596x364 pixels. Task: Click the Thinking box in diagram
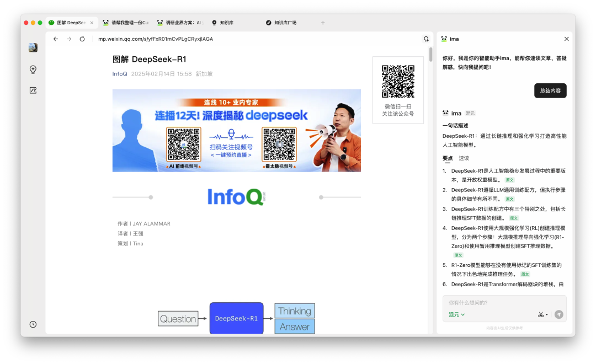295,311
